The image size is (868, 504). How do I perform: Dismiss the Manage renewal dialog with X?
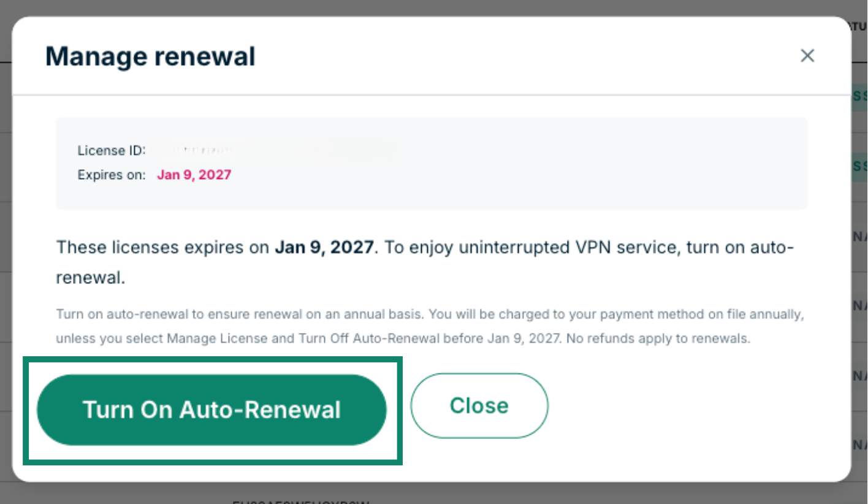[807, 56]
